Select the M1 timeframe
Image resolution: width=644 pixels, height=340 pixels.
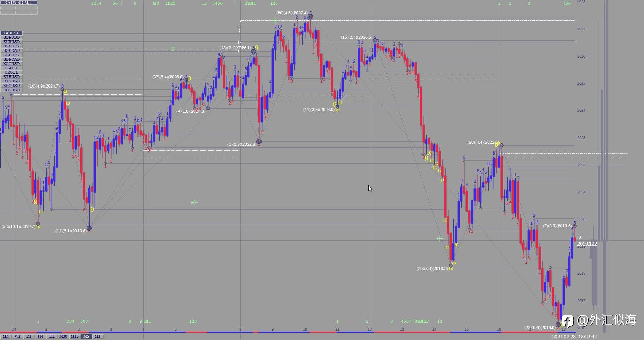(98, 336)
